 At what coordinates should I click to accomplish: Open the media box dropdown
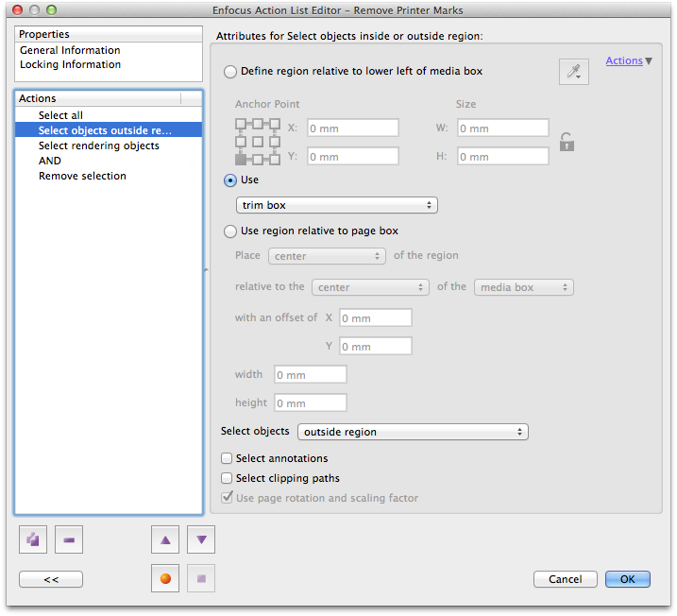tap(524, 287)
